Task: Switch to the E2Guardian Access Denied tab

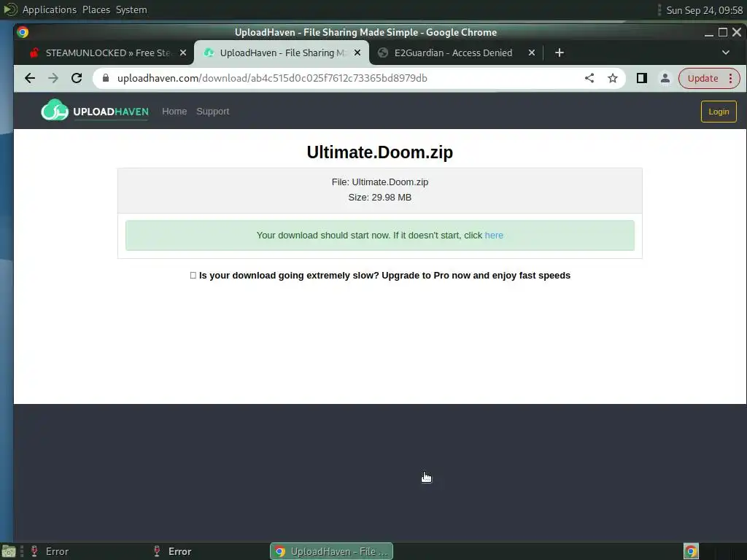Action: 453,52
